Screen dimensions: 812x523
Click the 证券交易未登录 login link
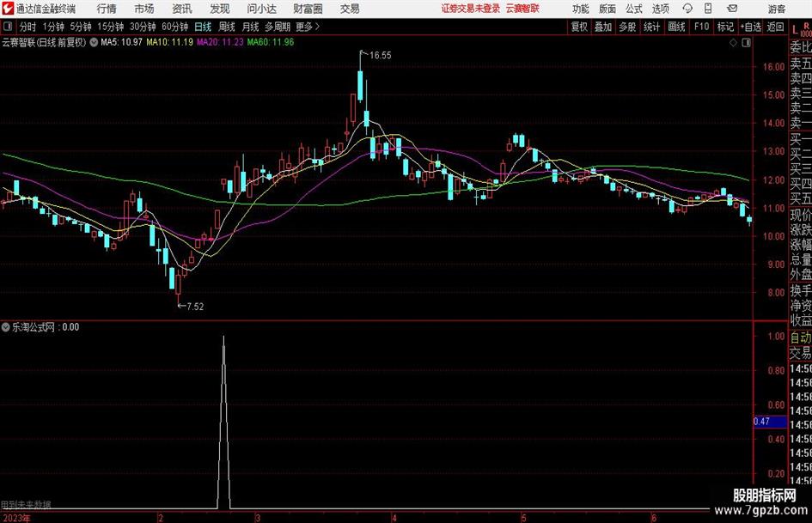[x=471, y=9]
